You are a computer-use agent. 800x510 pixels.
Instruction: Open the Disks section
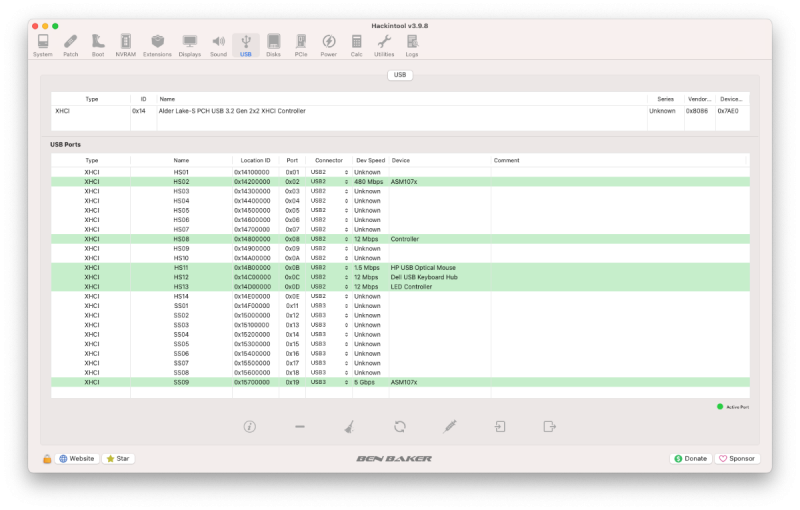coord(273,45)
